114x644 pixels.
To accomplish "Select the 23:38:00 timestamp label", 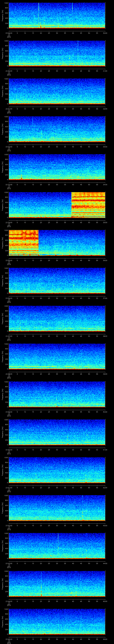I will [9, 374].
